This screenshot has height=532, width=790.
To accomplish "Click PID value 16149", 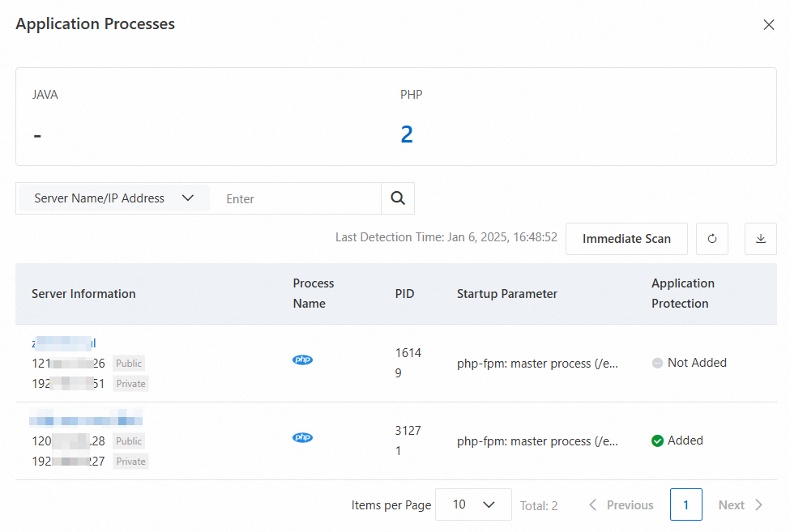I will tap(408, 363).
